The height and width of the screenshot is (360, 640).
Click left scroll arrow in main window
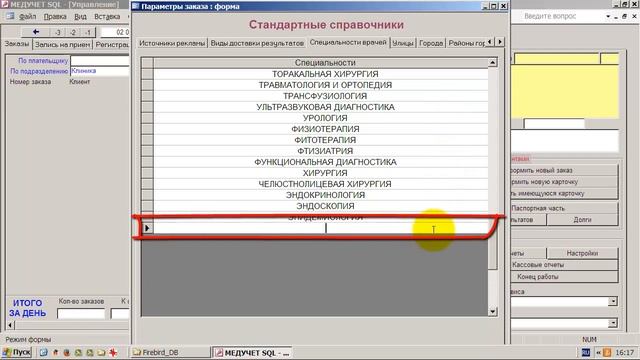[x=11, y=325]
